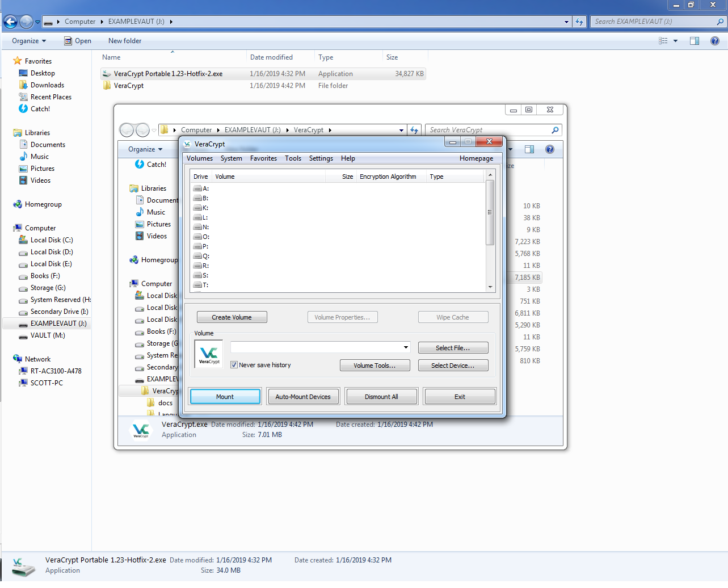728x588 pixels.
Task: Open the Organize dropdown in the VeraCrypt folder window
Action: point(145,149)
